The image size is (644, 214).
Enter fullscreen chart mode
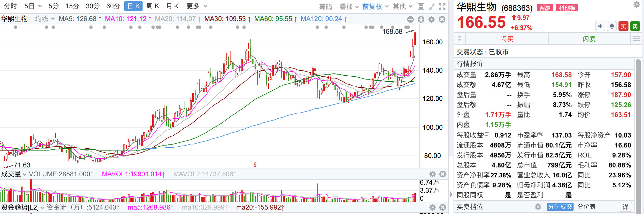442,7
